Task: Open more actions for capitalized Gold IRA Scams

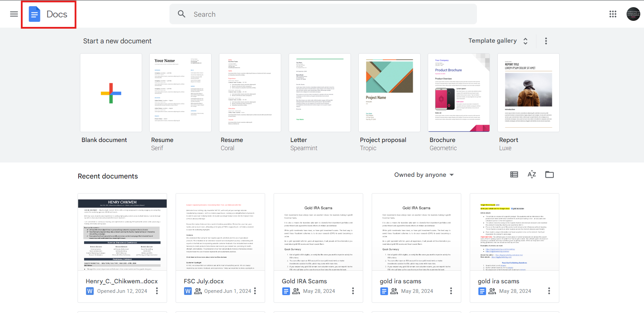Action: coord(353,291)
